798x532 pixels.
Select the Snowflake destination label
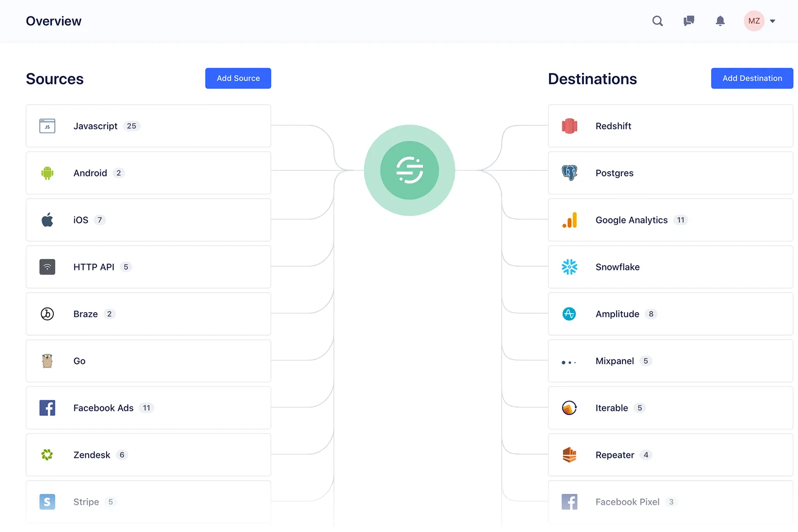click(x=617, y=267)
